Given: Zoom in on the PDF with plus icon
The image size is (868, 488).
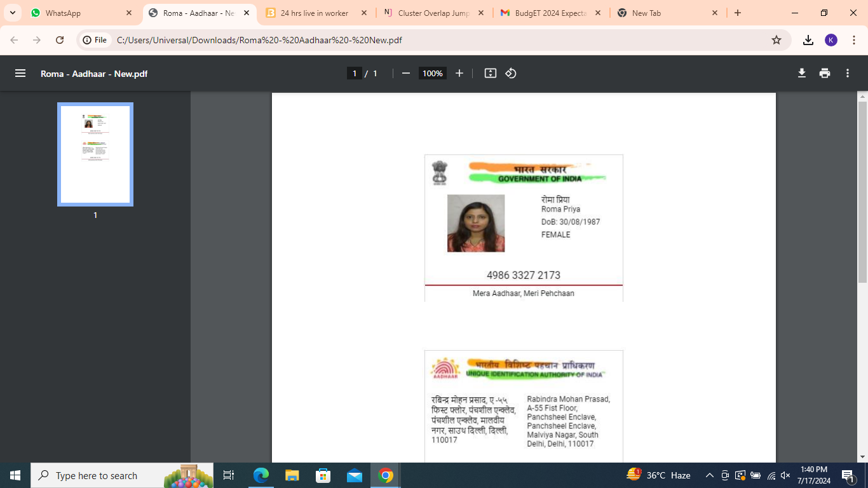Looking at the screenshot, I should [459, 73].
